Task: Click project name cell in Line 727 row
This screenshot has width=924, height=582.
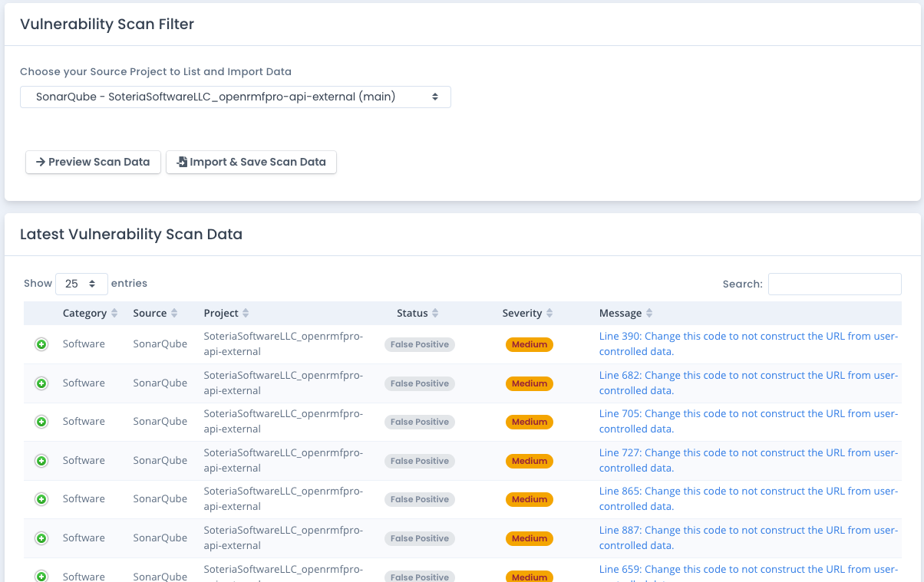Action: [283, 460]
